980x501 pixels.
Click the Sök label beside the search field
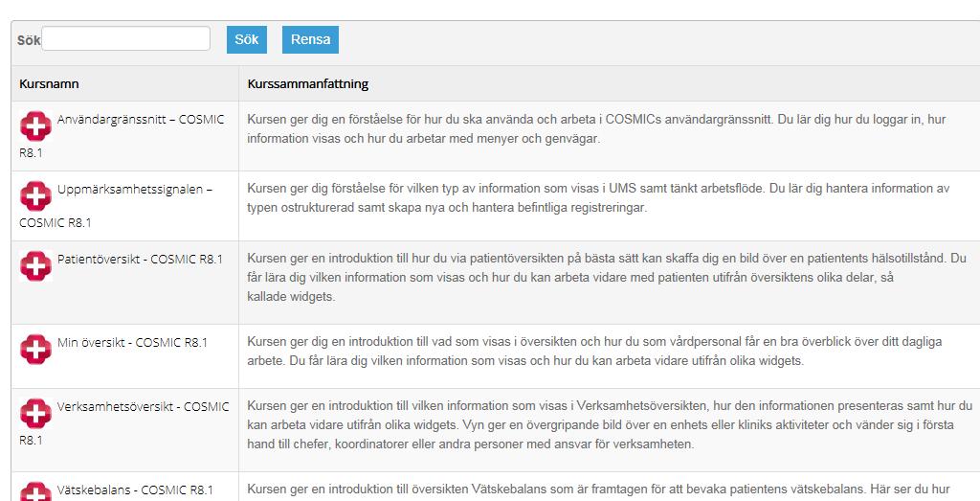29,40
